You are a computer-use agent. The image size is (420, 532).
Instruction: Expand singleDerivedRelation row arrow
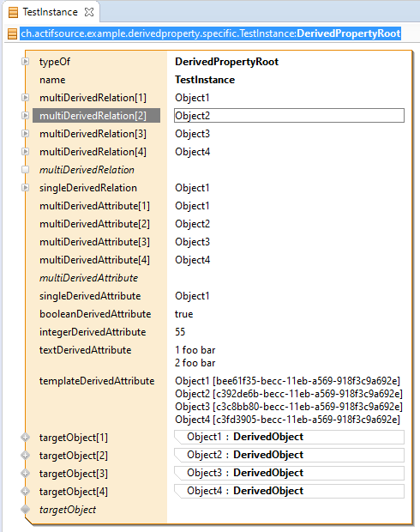click(26, 188)
